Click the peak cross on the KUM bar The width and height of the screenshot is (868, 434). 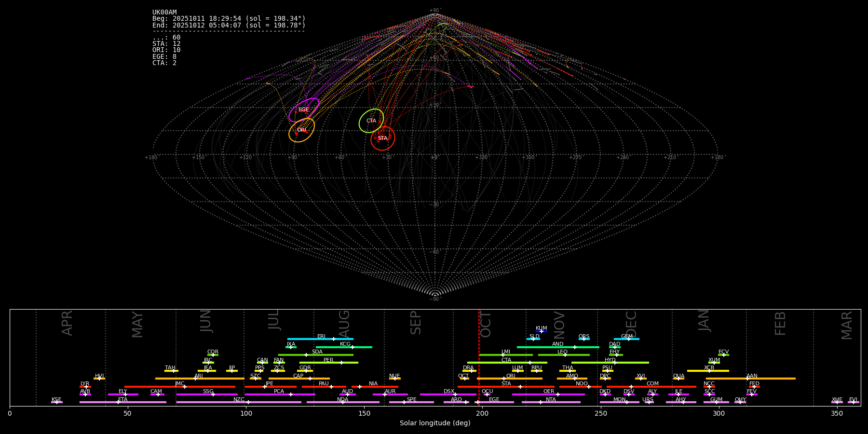point(541,331)
